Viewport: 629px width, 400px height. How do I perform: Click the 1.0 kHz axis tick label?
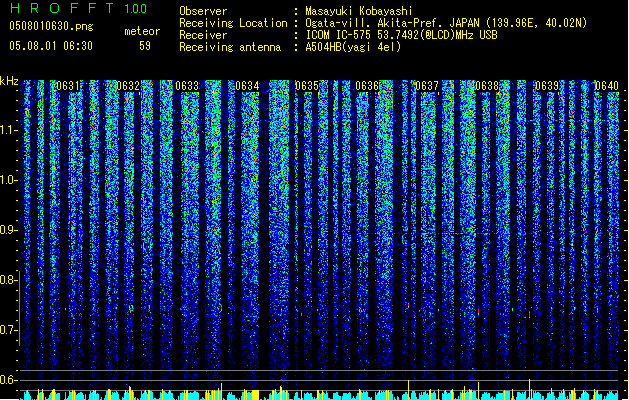tap(9, 180)
